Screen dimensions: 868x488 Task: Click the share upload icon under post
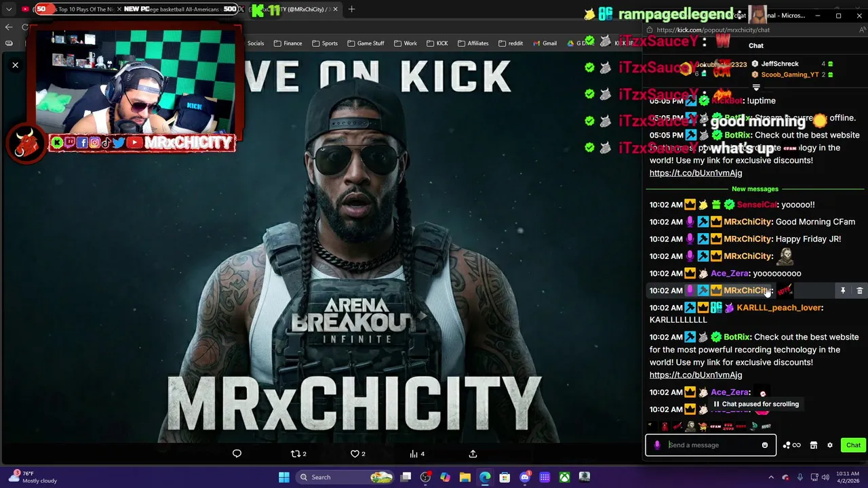point(473,453)
